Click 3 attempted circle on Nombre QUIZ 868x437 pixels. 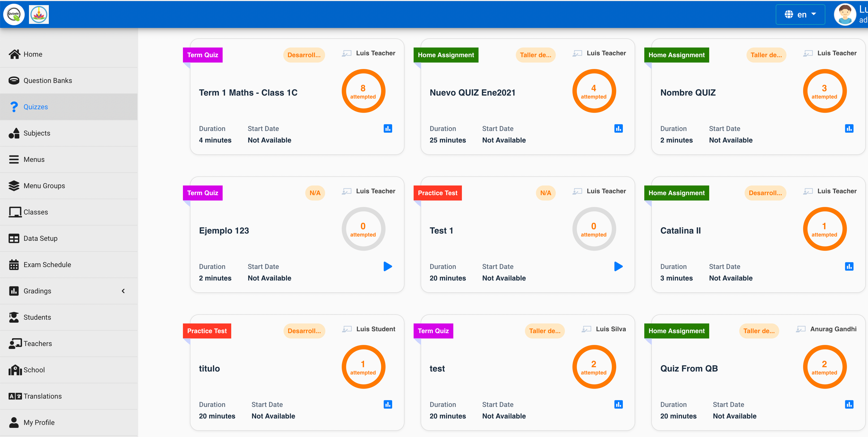point(825,91)
